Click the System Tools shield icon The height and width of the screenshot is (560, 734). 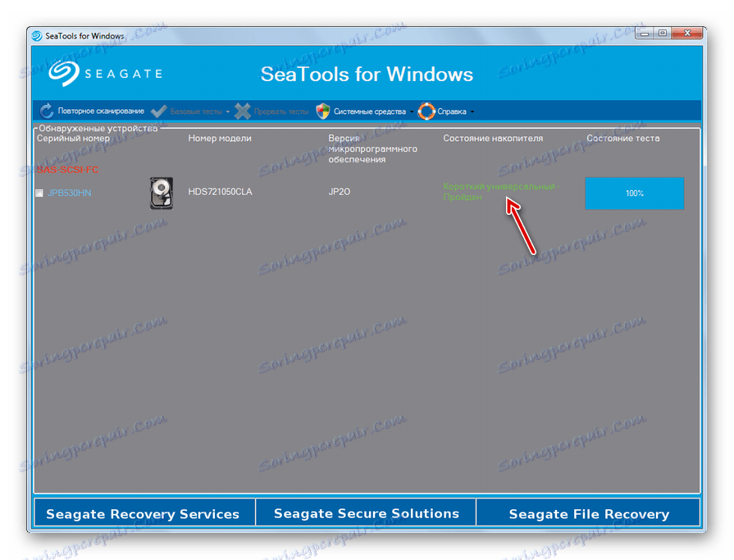[x=323, y=111]
